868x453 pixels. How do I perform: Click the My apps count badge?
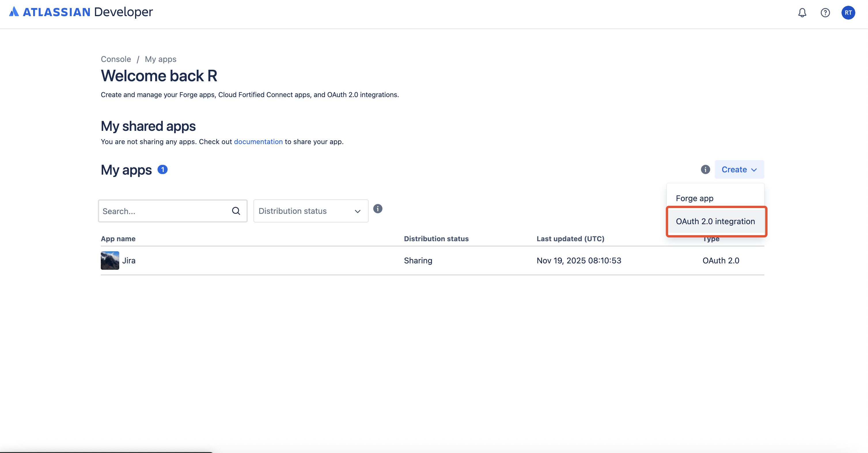pos(162,169)
